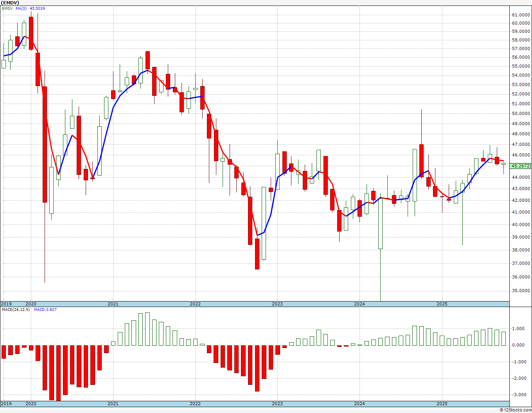Click the 39.0000 price axis label
This screenshot has width=532, height=413.
521,237
